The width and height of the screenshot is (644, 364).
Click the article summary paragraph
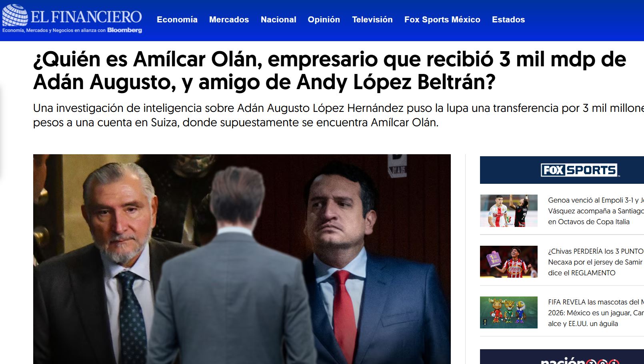point(338,115)
